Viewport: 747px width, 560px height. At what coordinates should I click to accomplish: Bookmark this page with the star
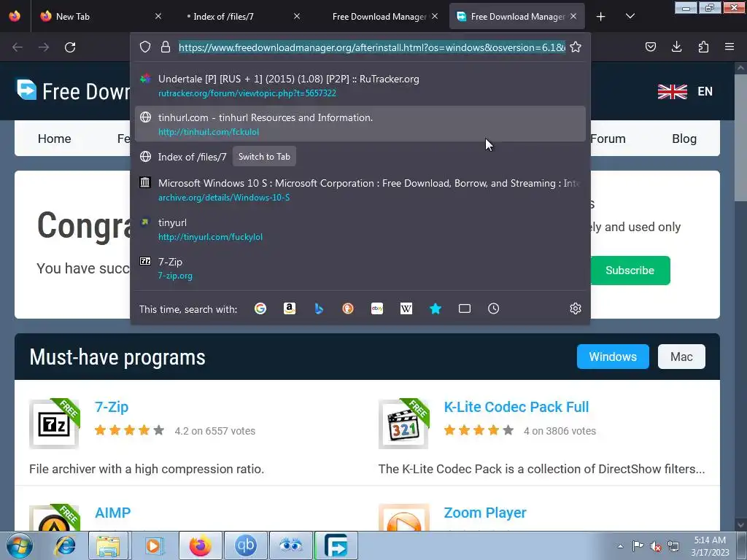pos(576,47)
